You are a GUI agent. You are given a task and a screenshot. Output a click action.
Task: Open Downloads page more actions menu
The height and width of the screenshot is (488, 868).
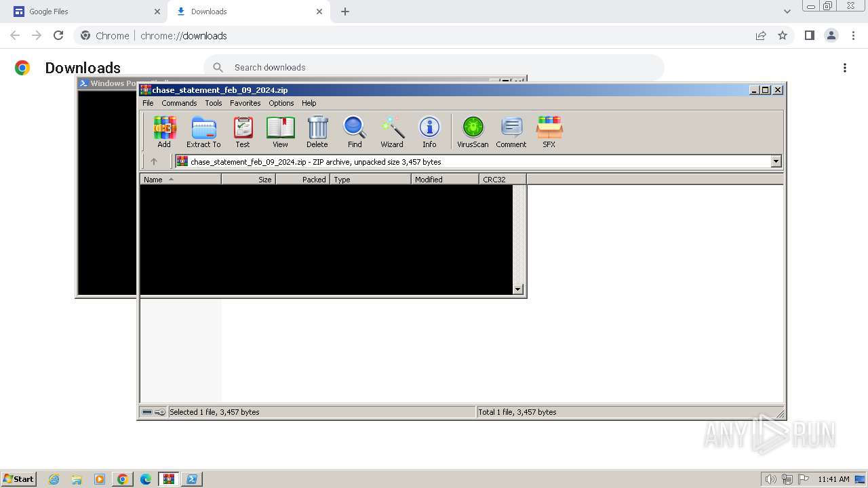pos(844,68)
